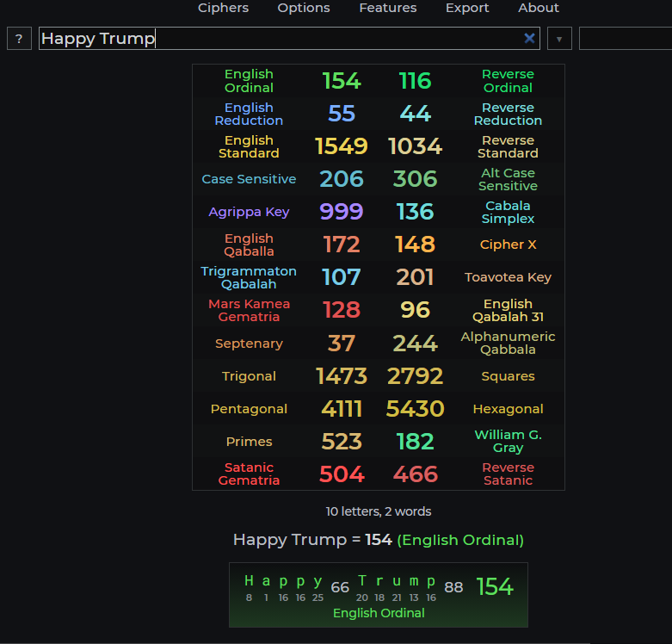Click the Mars Kamea value 128

point(342,310)
